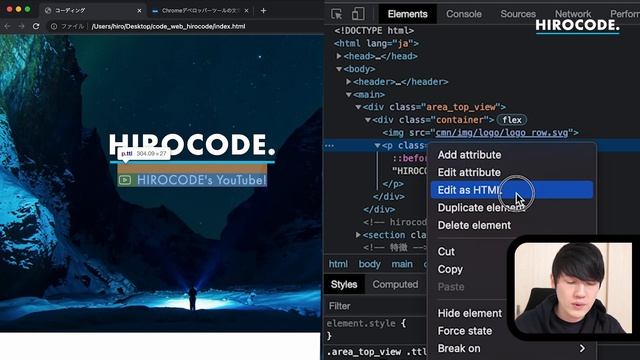Click the .area_top_view .ttl selector
Image resolution: width=640 pixels, height=360 pixels.
(x=376, y=351)
